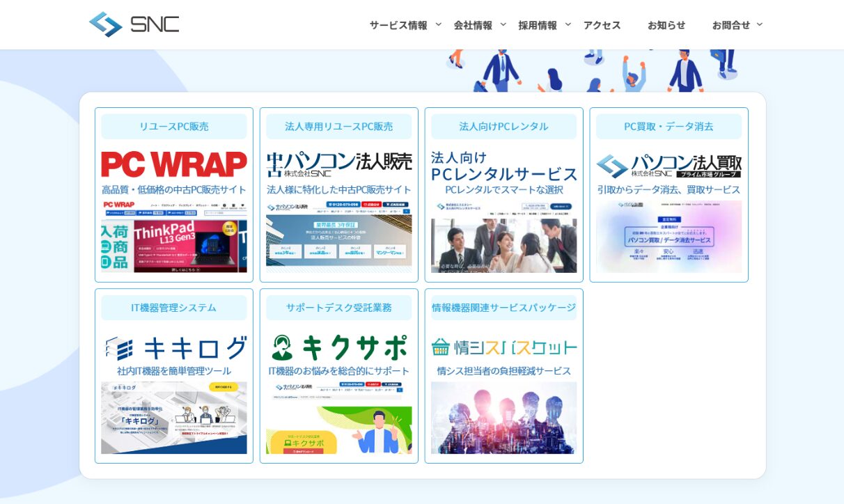Click the 社内IT機器を簡単管理ツール text

pyautogui.click(x=174, y=371)
